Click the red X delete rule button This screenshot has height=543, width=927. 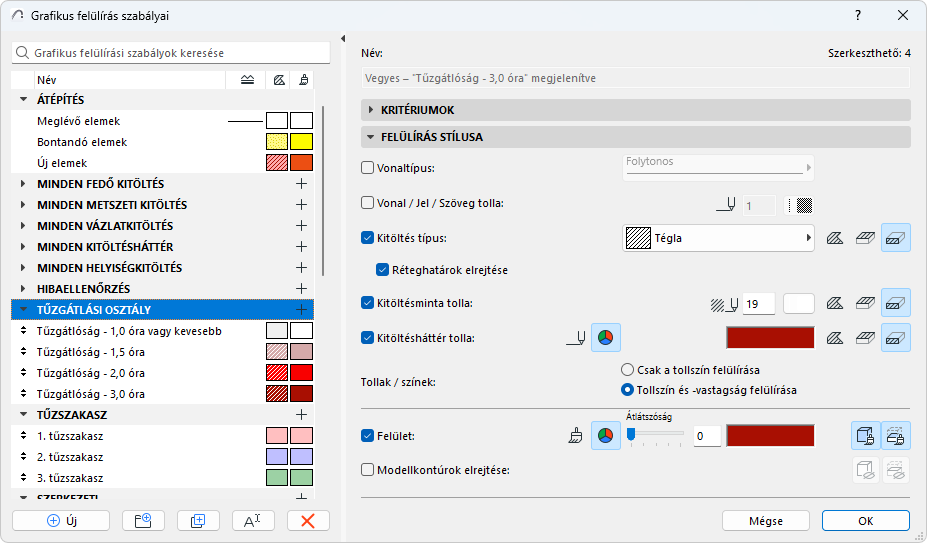click(308, 521)
